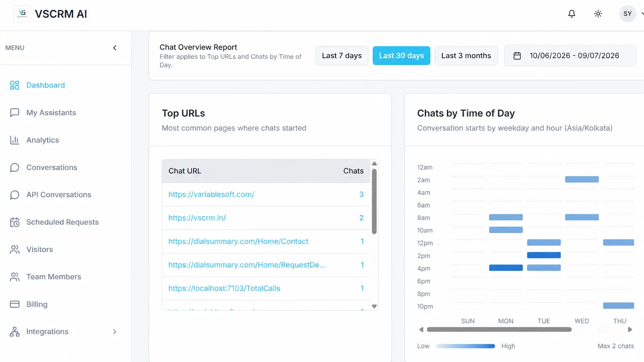This screenshot has width=644, height=362.
Task: Click the Team Members people icon
Action: coord(15,277)
